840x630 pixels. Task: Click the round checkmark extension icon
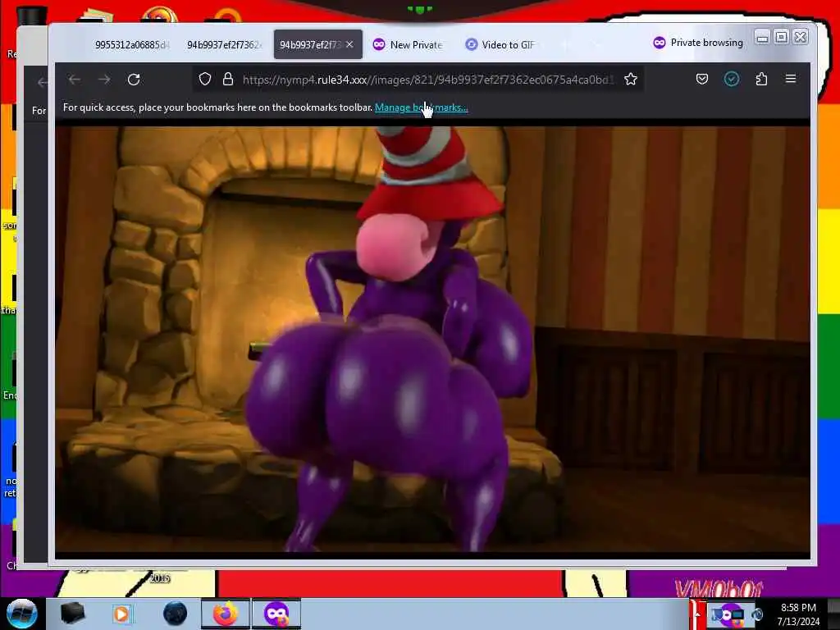click(x=731, y=80)
